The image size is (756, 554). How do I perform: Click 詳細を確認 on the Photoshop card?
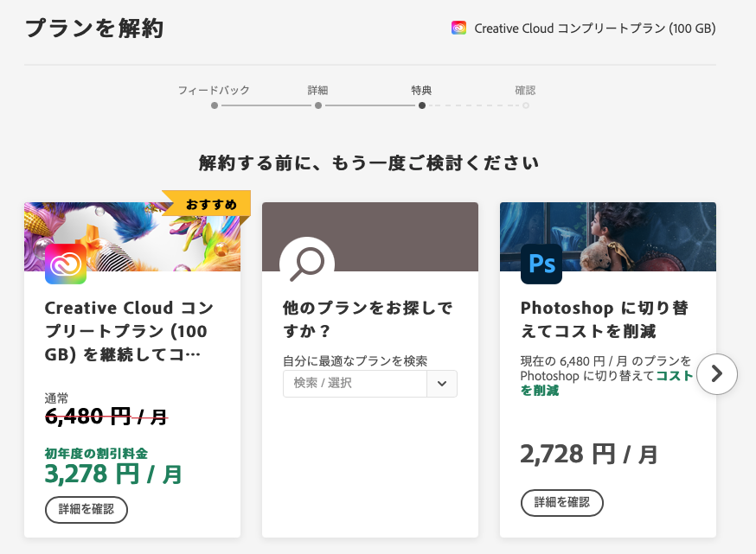[562, 501]
